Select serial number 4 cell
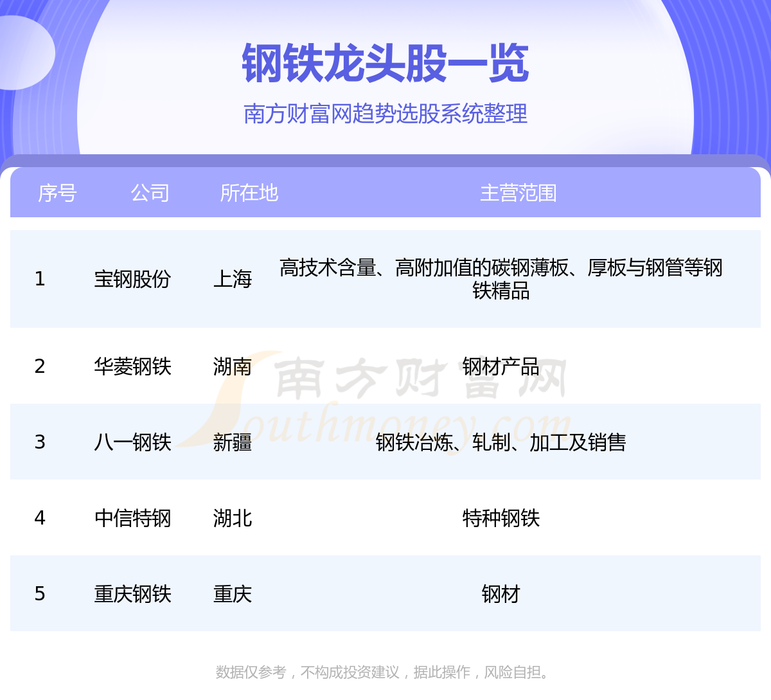Image resolution: width=771 pixels, height=700 pixels. [x=40, y=518]
